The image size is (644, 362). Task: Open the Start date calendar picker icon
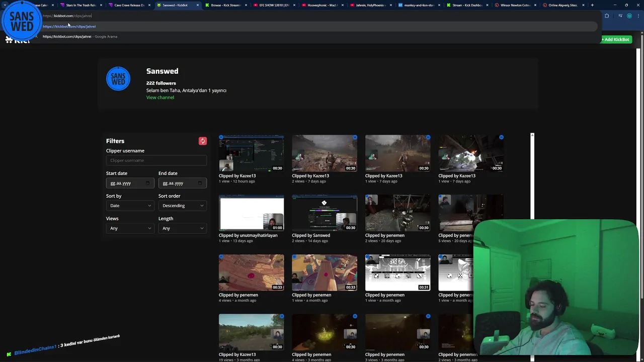[147, 184]
